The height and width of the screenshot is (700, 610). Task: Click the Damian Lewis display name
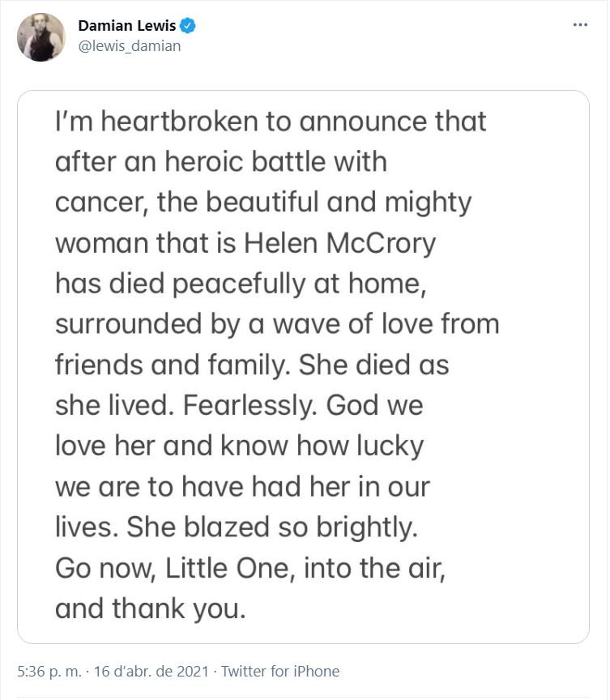tap(126, 26)
